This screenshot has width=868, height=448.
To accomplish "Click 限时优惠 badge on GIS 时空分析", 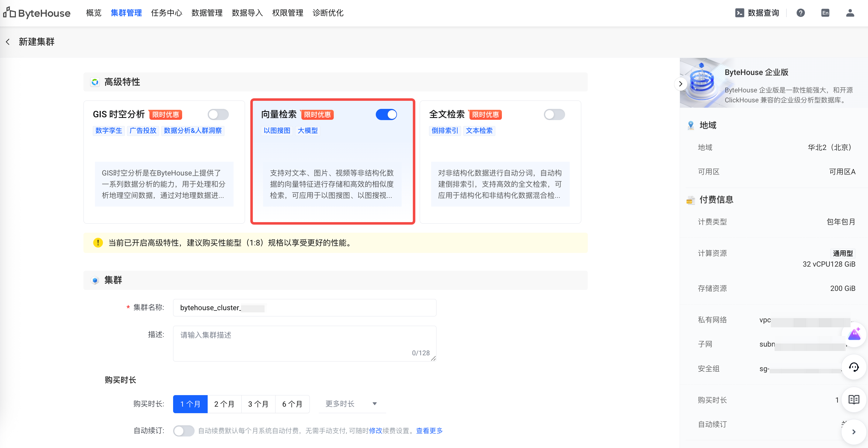I will pos(165,115).
